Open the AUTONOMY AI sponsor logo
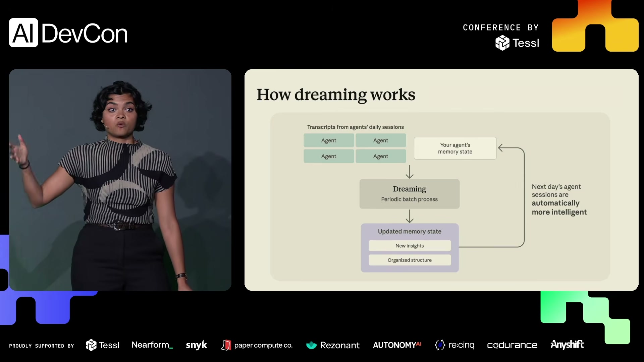The width and height of the screenshot is (644, 362). (397, 345)
